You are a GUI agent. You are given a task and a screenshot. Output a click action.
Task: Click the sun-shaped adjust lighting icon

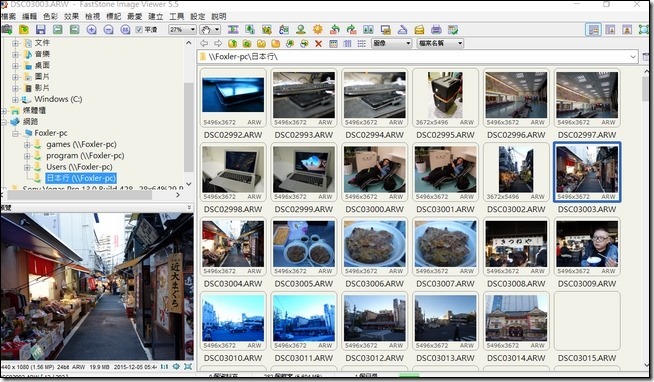pyautogui.click(x=318, y=30)
